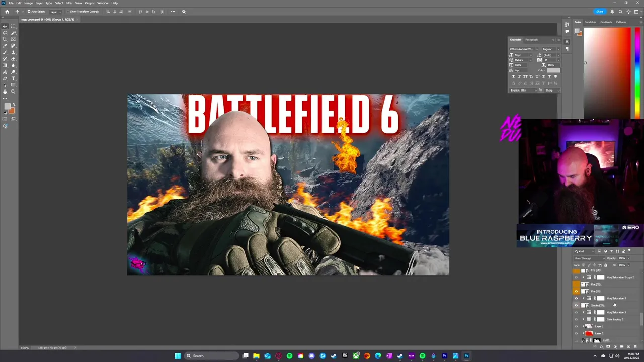
Task: Open the Paragraph panel icon in dock
Action: point(567,49)
